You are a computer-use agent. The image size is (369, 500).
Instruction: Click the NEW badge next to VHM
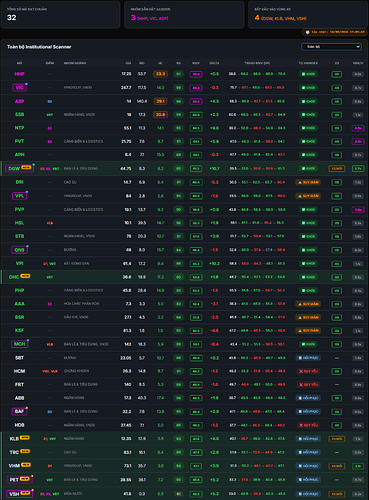[x=26, y=465]
